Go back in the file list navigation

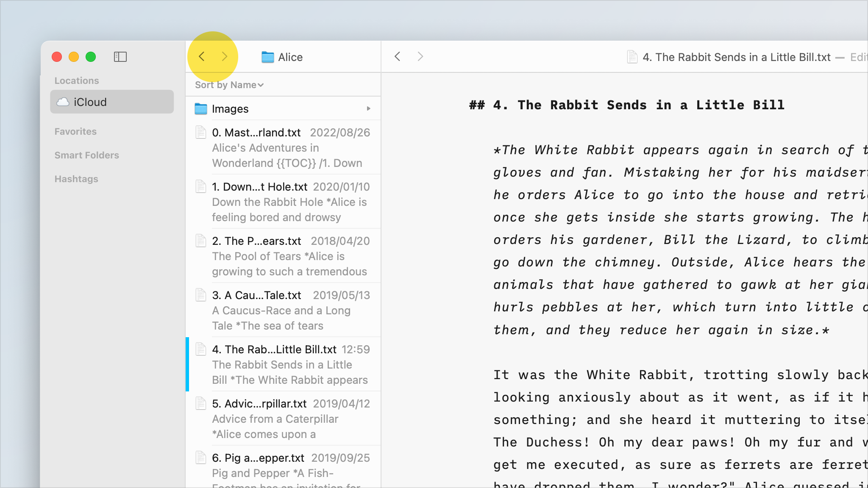(202, 56)
